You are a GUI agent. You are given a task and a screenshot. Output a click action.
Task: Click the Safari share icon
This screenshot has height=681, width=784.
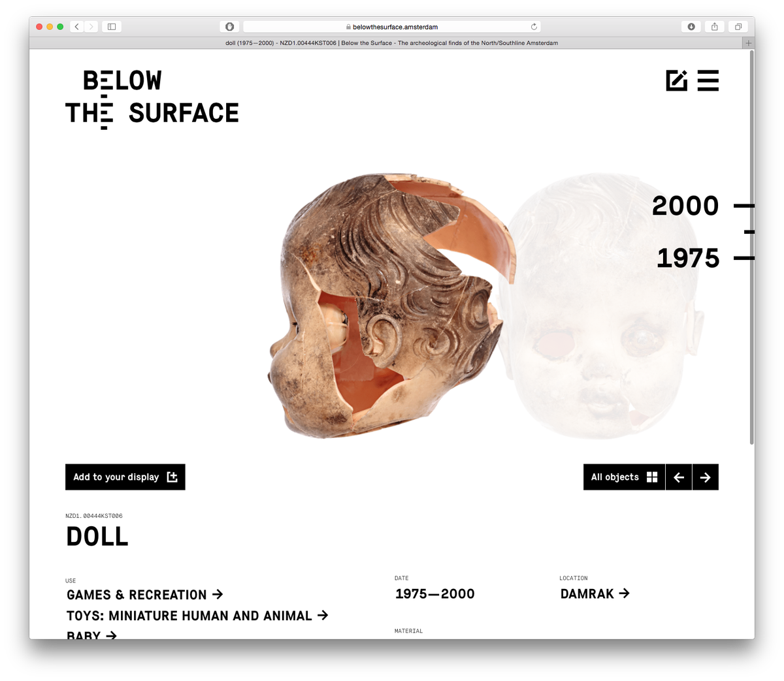715,27
